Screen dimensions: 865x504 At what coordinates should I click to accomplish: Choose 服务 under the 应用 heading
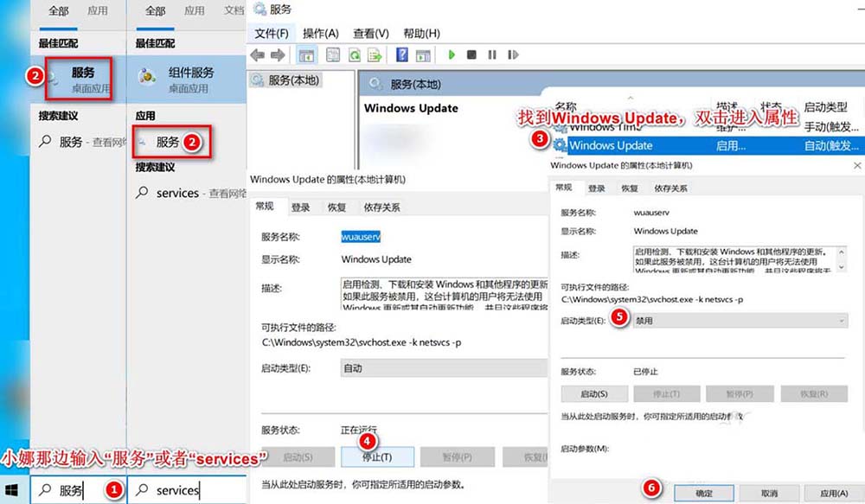click(x=171, y=143)
